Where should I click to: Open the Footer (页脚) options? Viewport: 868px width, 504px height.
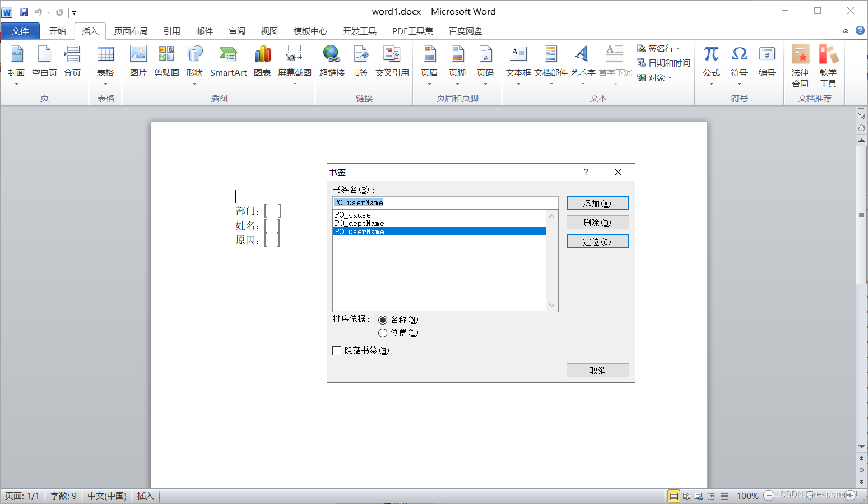(457, 64)
